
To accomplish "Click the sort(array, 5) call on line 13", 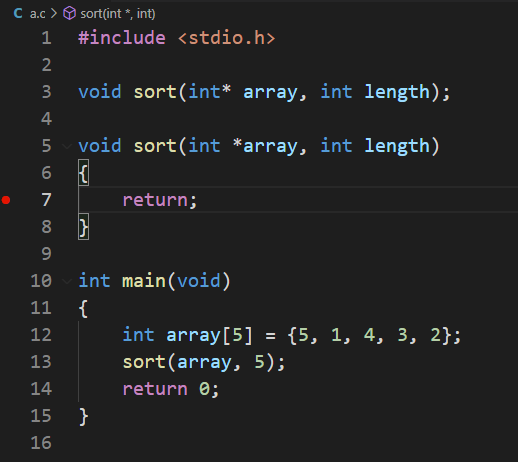I will click(204, 362).
